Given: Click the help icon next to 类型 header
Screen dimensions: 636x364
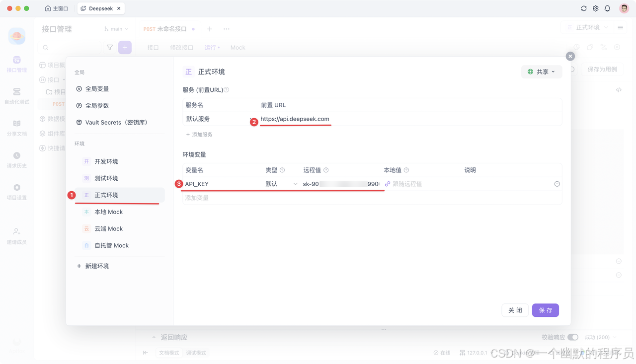Looking at the screenshot, I should [282, 170].
